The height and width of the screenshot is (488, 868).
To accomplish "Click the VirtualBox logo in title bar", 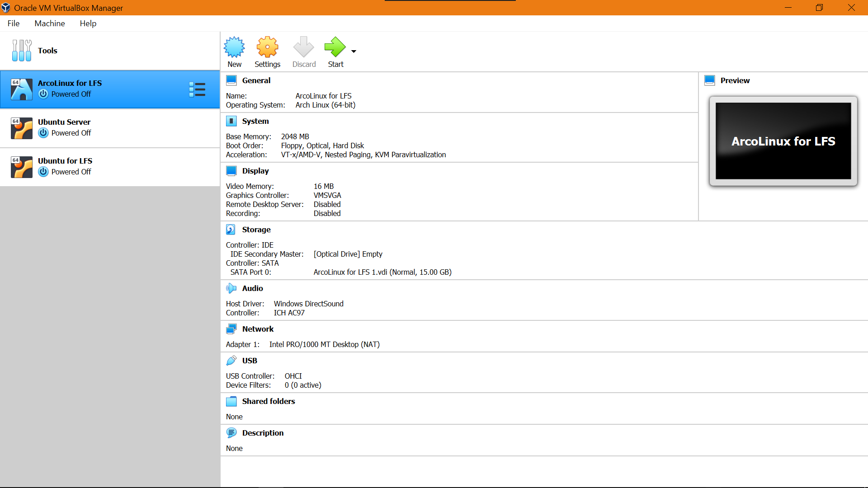I will [6, 8].
